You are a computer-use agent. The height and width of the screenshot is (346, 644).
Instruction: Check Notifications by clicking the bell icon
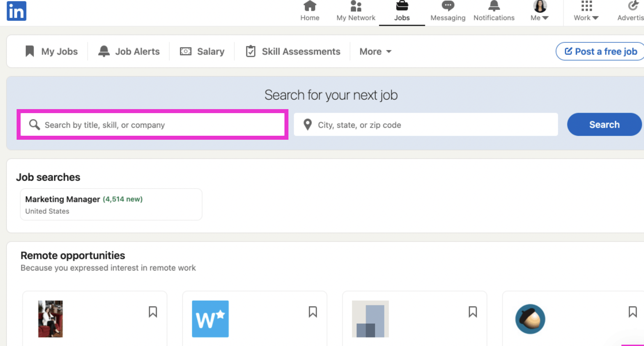tap(494, 6)
